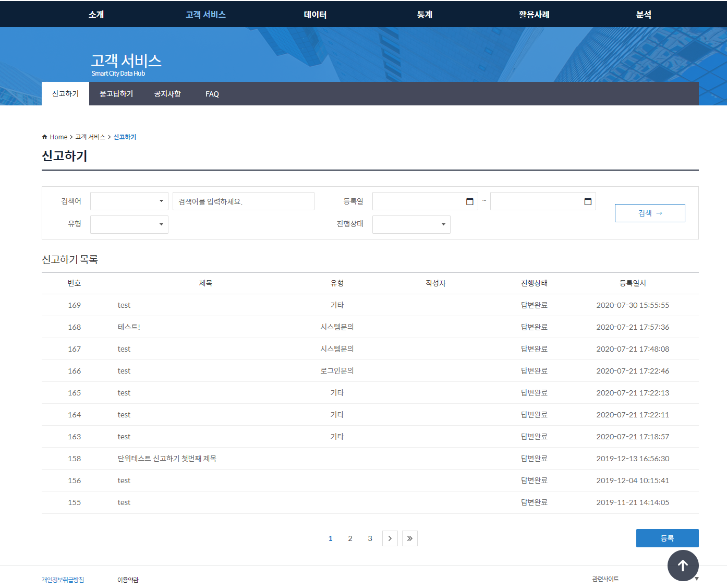Expand the 진행상태 status dropdown

pos(411,224)
